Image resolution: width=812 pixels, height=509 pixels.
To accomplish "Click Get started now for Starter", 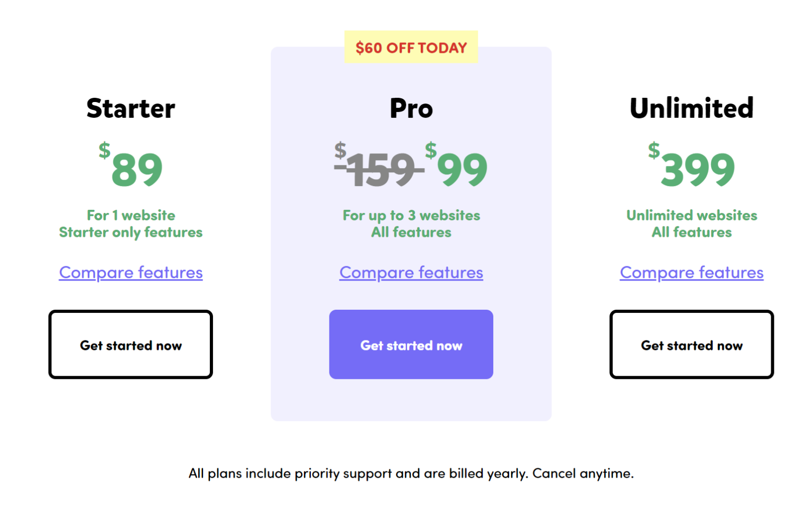I will (x=131, y=345).
